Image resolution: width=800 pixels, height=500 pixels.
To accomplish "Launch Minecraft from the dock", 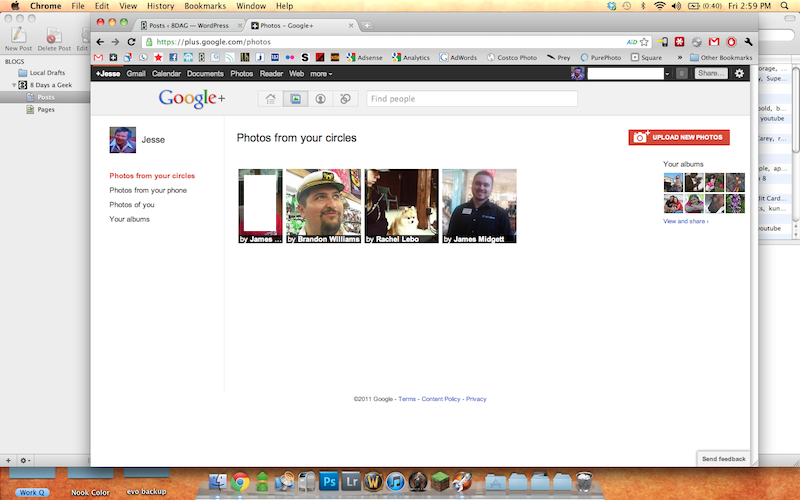I will click(x=439, y=481).
